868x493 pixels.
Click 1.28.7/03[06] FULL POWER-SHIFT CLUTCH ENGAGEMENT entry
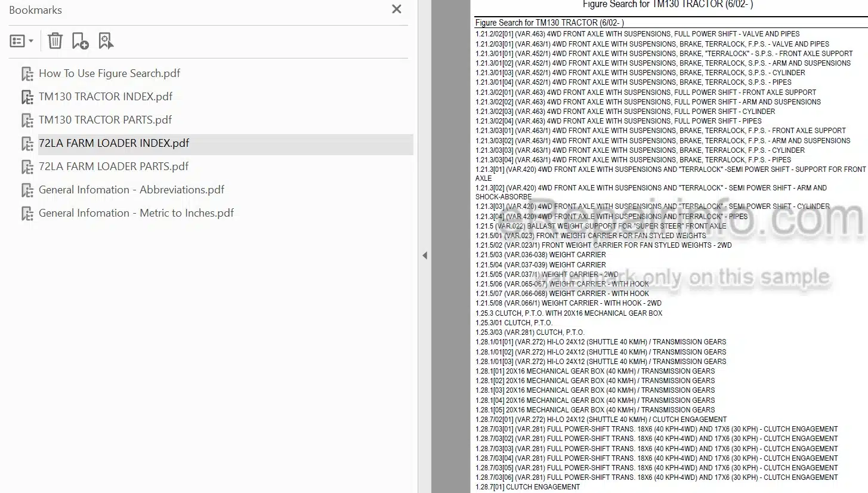[x=656, y=477]
